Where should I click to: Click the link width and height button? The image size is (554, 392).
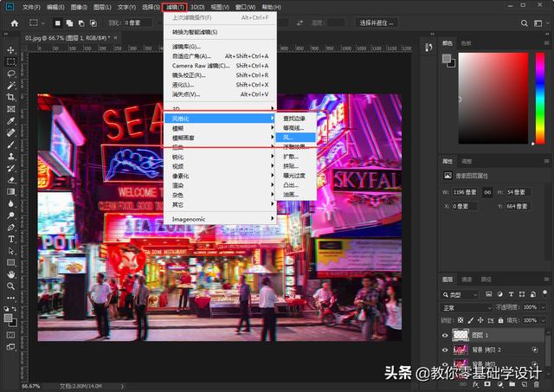click(x=487, y=192)
